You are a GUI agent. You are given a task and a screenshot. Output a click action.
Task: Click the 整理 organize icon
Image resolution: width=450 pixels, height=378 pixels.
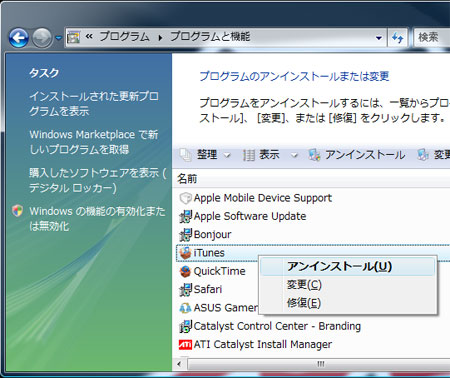click(185, 155)
